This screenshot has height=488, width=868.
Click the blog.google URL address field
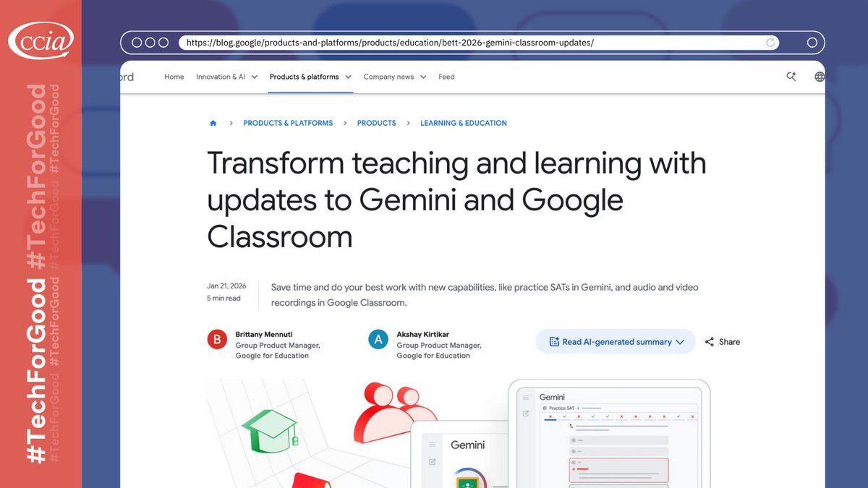(x=480, y=43)
